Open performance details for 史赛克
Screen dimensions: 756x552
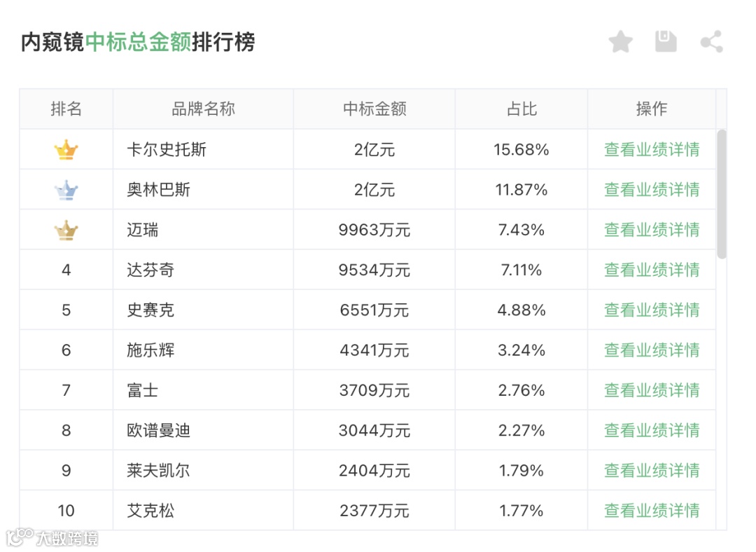(652, 310)
